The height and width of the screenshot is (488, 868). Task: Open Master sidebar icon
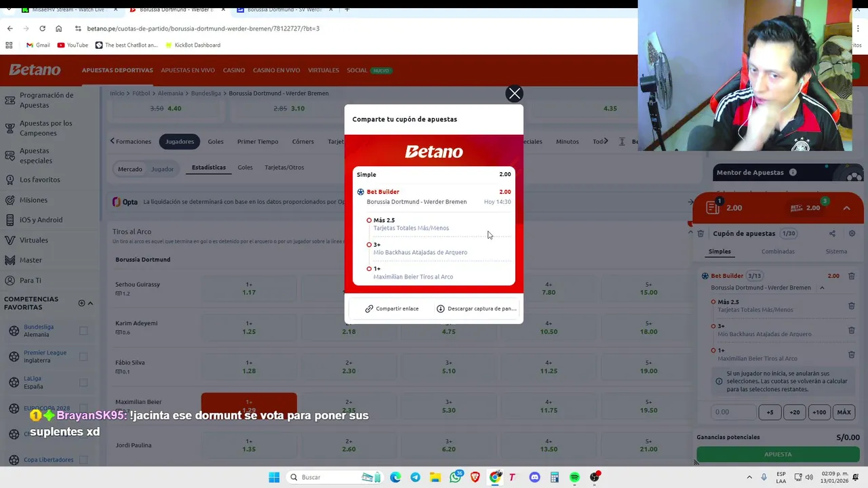10,260
